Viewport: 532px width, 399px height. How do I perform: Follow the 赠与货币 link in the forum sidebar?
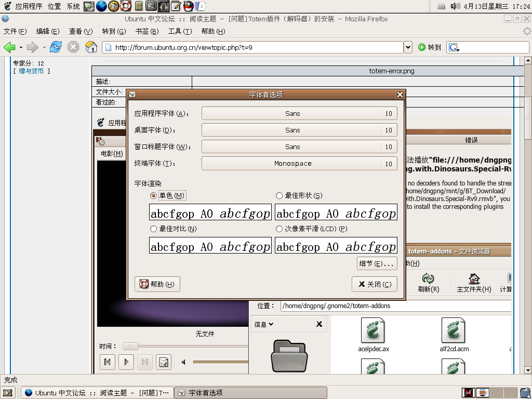click(x=31, y=71)
